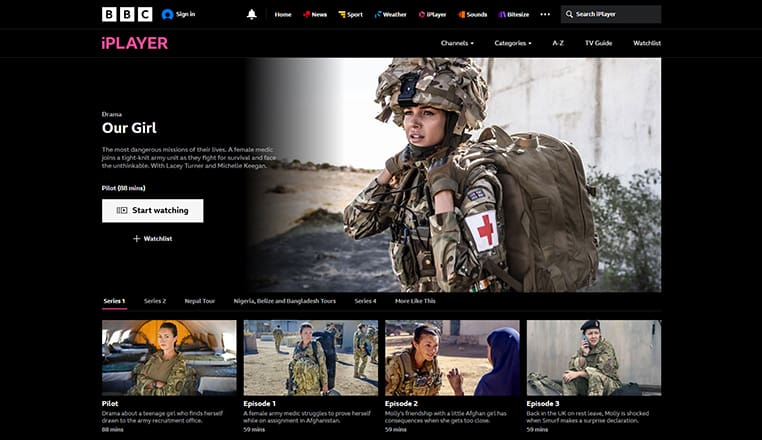Switch to the Series 4 tab
The height and width of the screenshot is (440, 762).
click(x=365, y=301)
